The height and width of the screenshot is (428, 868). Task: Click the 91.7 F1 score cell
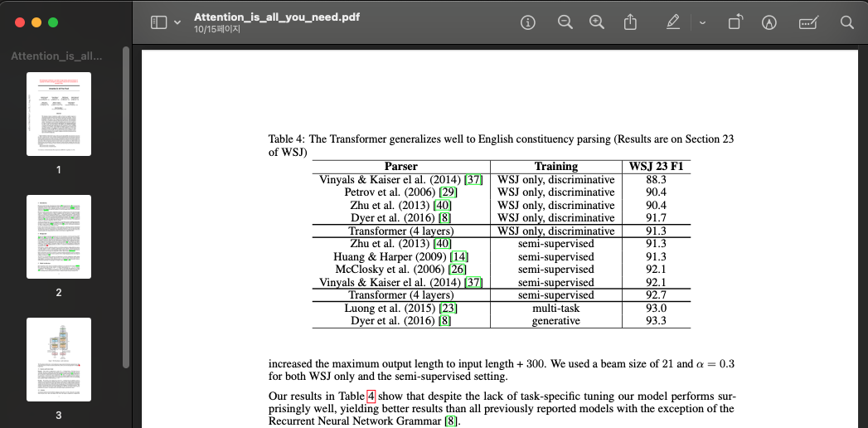coord(657,217)
